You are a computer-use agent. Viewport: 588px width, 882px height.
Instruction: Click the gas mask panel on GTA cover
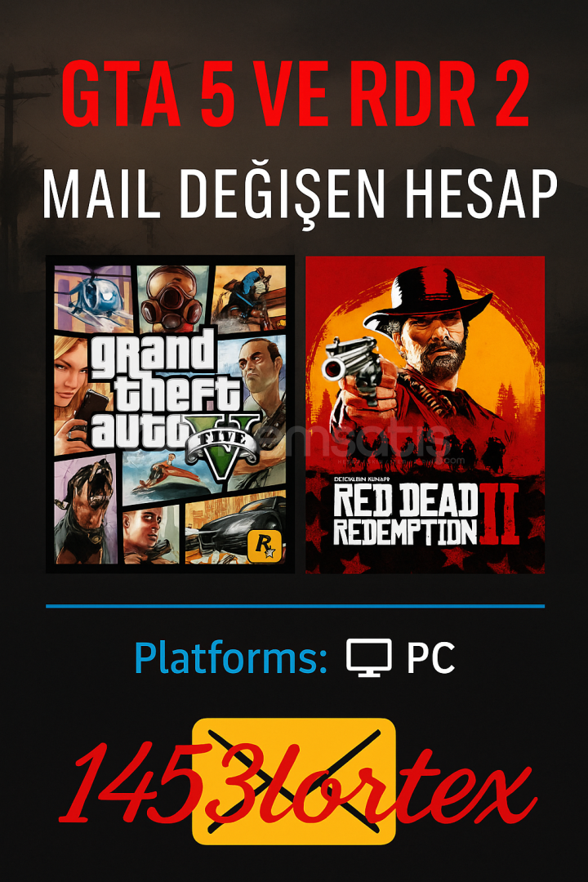tap(171, 299)
